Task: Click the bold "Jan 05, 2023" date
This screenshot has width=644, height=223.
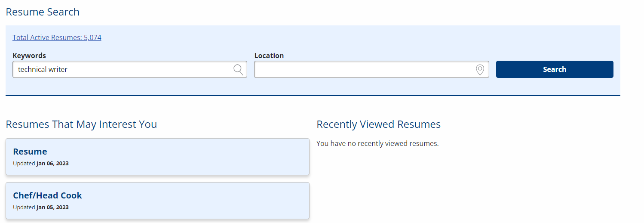Action: [x=52, y=208]
